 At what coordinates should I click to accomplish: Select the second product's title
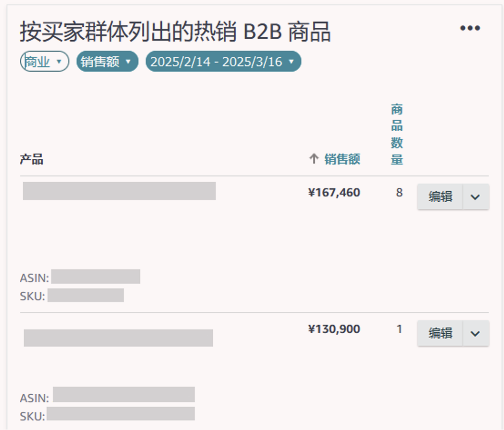pyautogui.click(x=119, y=339)
